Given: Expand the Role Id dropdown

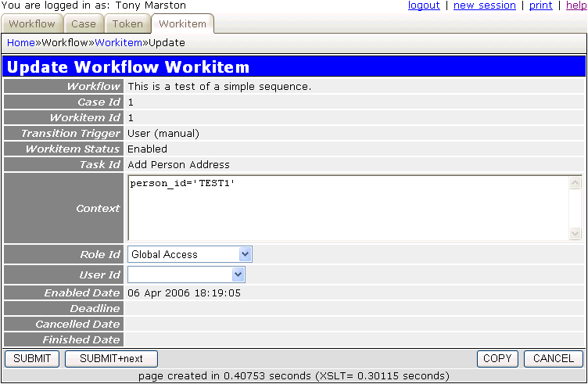Looking at the screenshot, I should point(189,254).
